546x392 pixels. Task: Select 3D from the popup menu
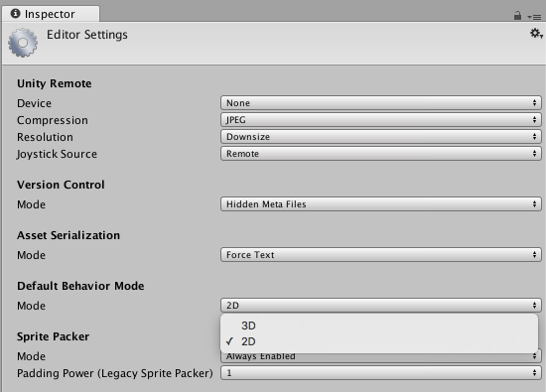pyautogui.click(x=379, y=326)
